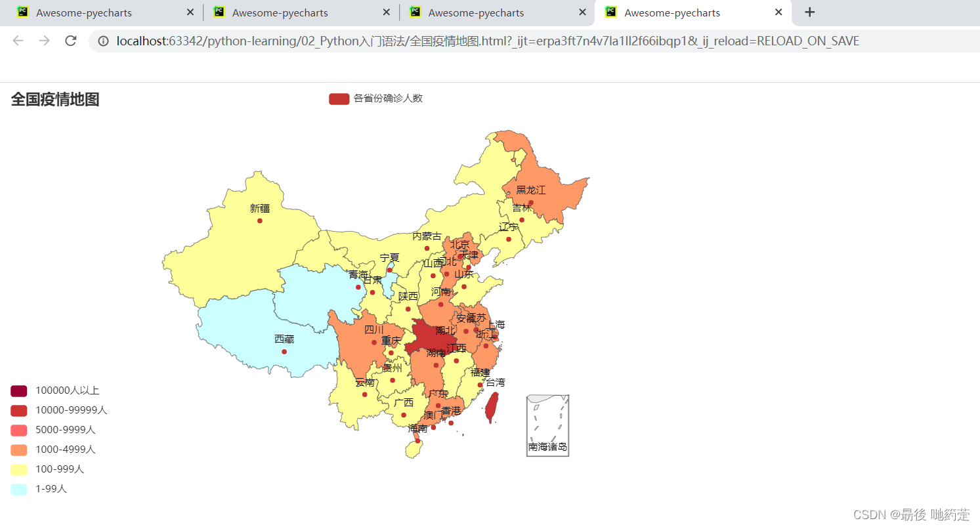Open a new tab with the plus button
Screen dimensions: 980x527
pyautogui.click(x=810, y=12)
